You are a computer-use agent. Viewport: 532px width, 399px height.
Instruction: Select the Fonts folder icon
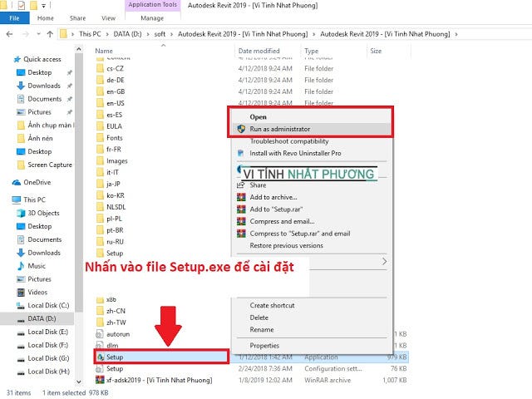[100, 138]
